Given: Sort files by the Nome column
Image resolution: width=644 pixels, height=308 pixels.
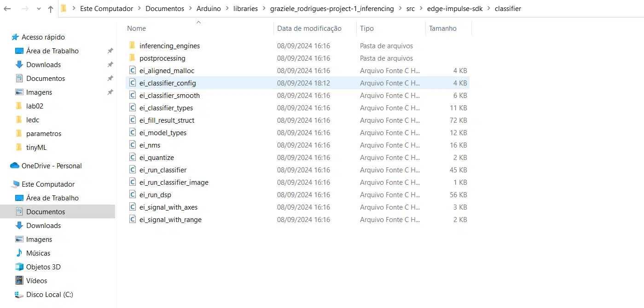Looking at the screenshot, I should point(136,28).
